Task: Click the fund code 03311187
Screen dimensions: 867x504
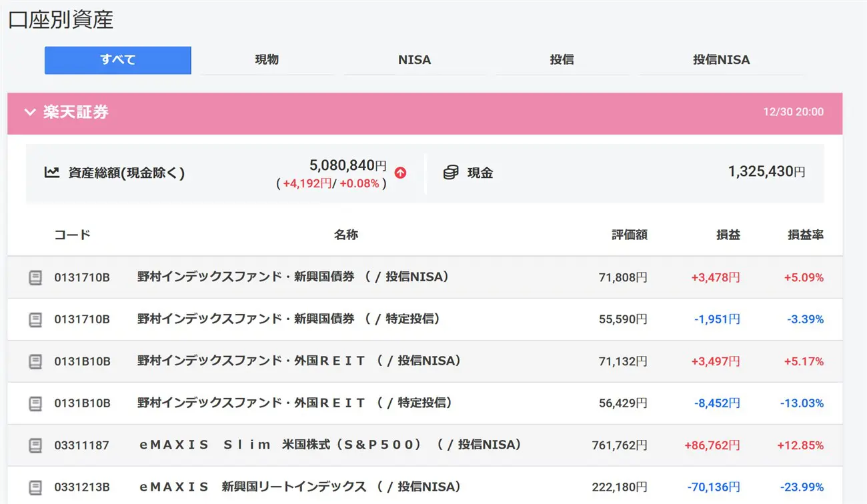Action: 81,445
